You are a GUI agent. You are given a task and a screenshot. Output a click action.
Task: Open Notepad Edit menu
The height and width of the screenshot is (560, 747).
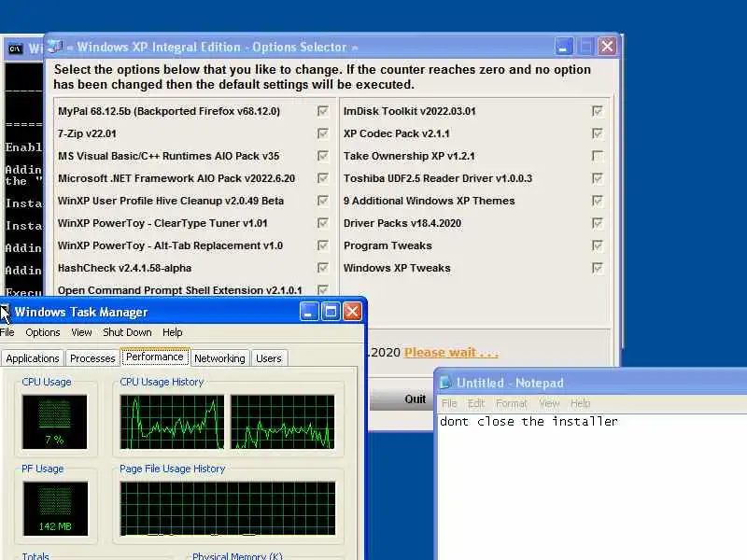pyautogui.click(x=476, y=403)
